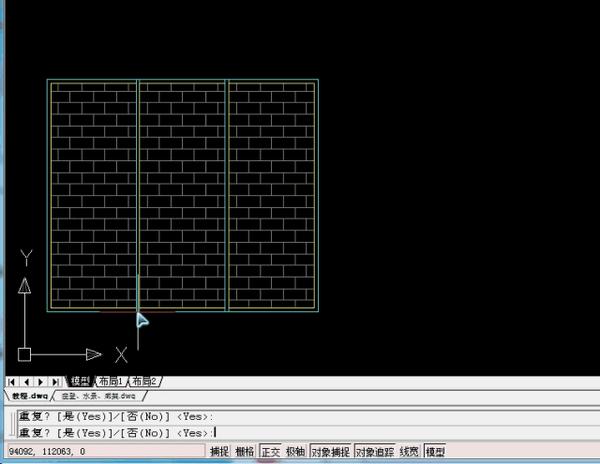Disable 正交 ortho mode
The width and height of the screenshot is (600, 464).
tap(271, 452)
